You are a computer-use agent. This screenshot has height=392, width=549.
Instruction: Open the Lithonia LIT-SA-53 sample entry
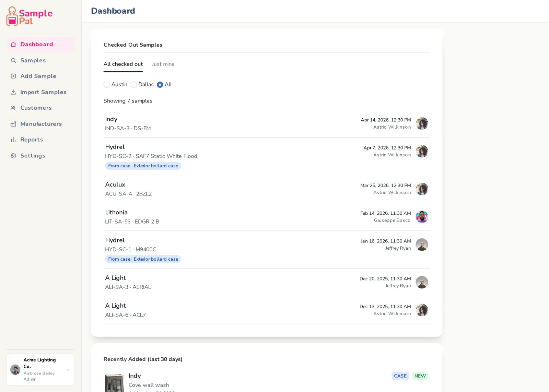pos(267,217)
